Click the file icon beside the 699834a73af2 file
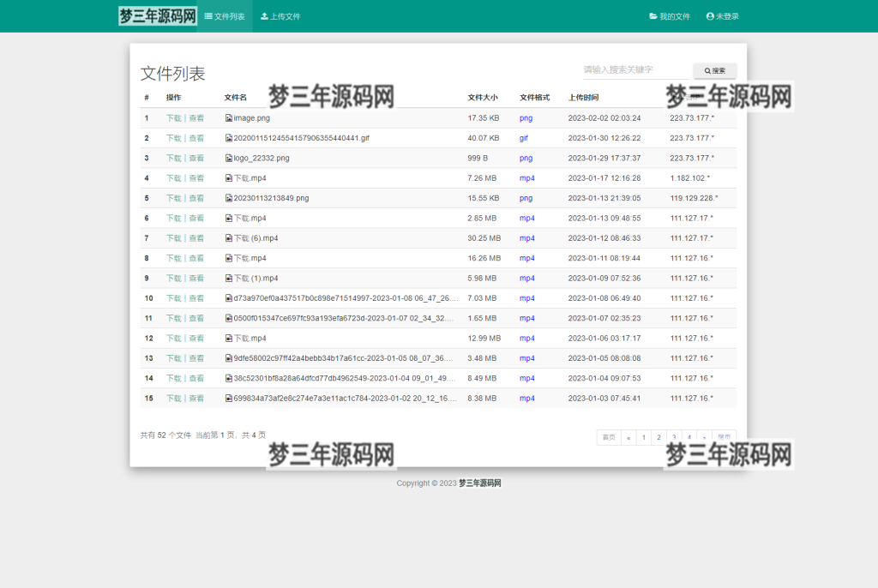Screen dimensions: 878x588 (x=228, y=399)
